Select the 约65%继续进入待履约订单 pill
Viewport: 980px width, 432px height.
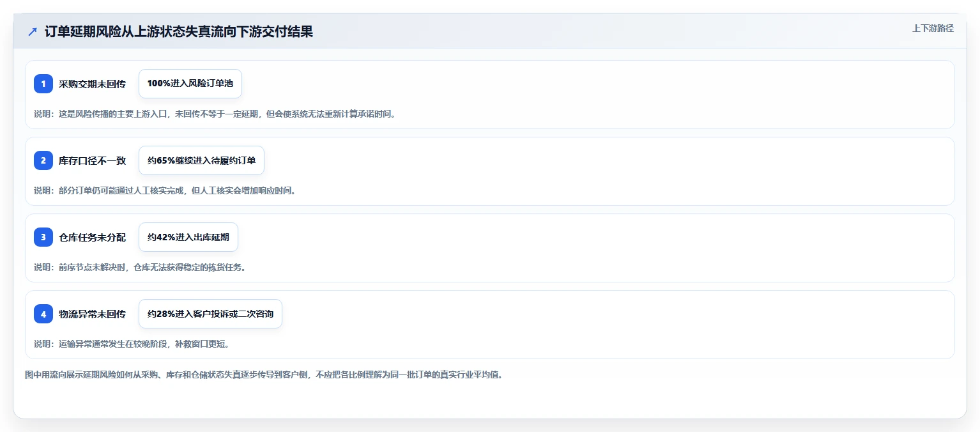(201, 160)
